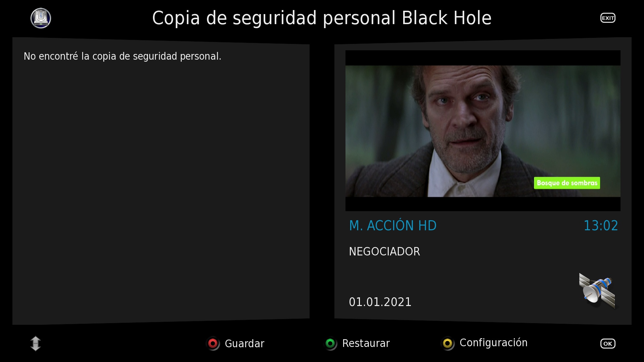
Task: Click the 'No encontré la copia' message
Action: [x=122, y=56]
